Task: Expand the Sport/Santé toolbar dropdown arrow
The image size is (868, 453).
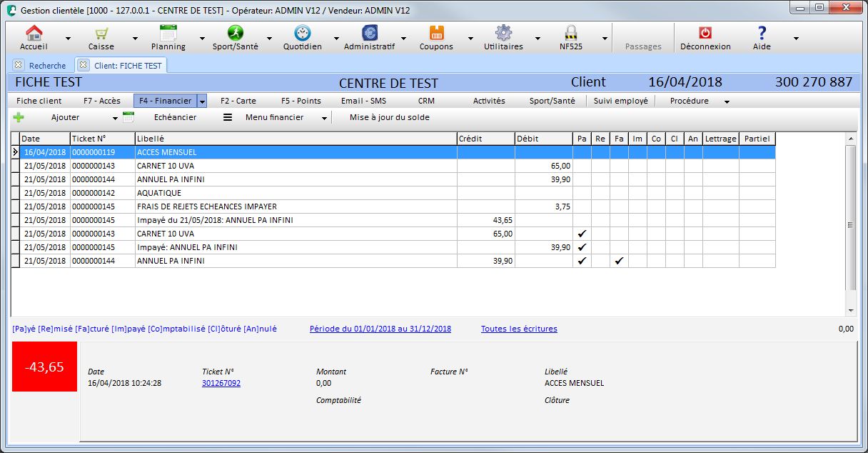Action: [269, 39]
